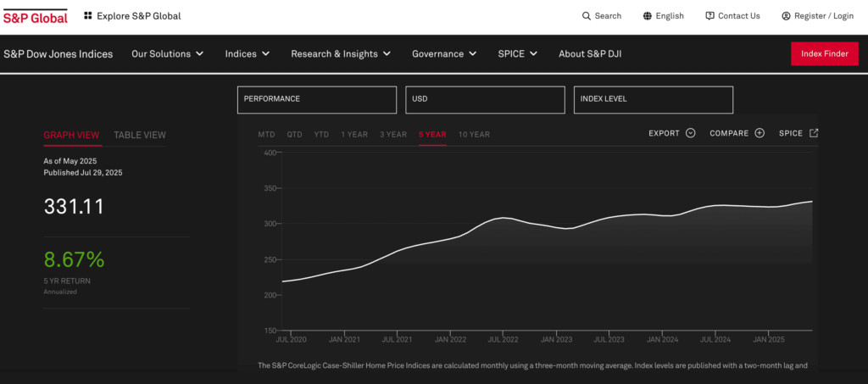
Task: Click the red Index Finder button
Action: click(x=824, y=54)
